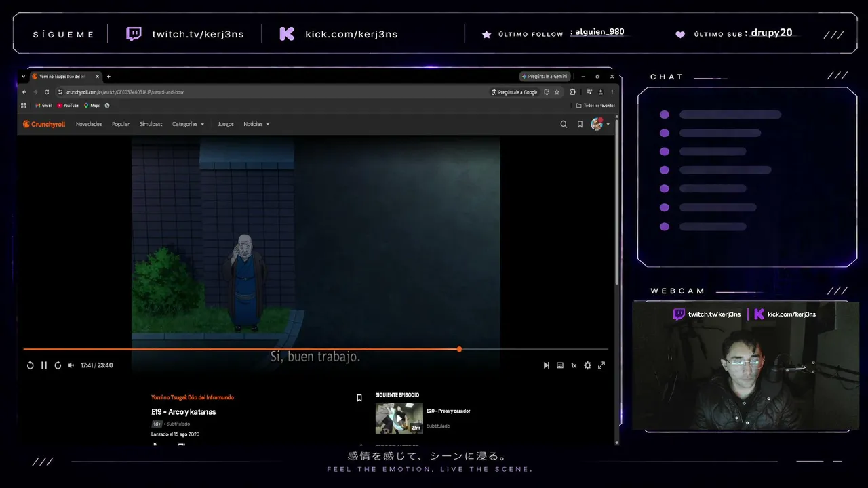Reload the Crunchyroll page
This screenshot has width=868, height=488.
47,92
